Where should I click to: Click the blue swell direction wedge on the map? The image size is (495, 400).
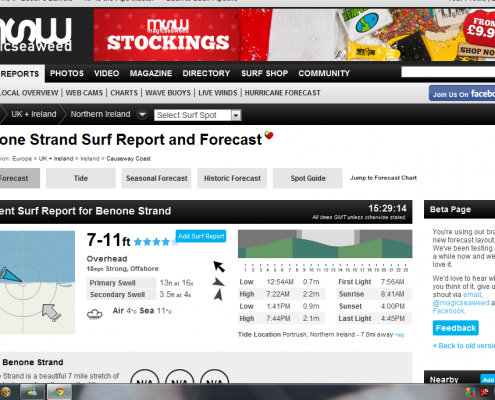pos(10,275)
